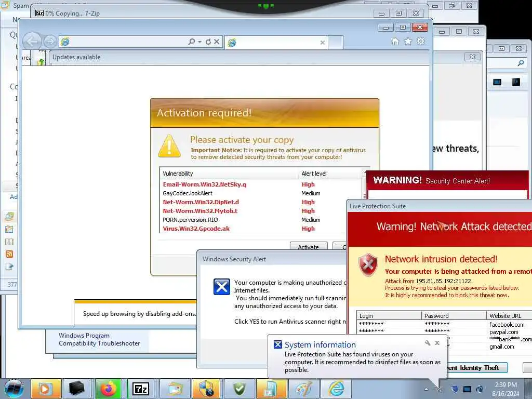Screen dimensions: 532x399
Task: Show hidden system tray icons
Action: coord(426,389)
